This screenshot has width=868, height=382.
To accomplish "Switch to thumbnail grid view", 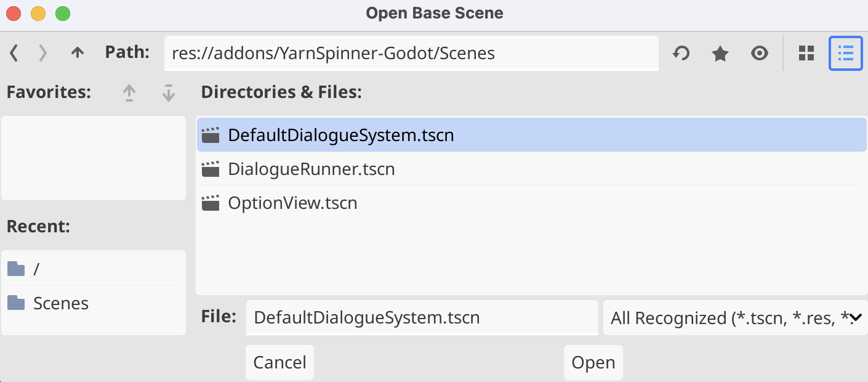I will pyautogui.click(x=806, y=54).
